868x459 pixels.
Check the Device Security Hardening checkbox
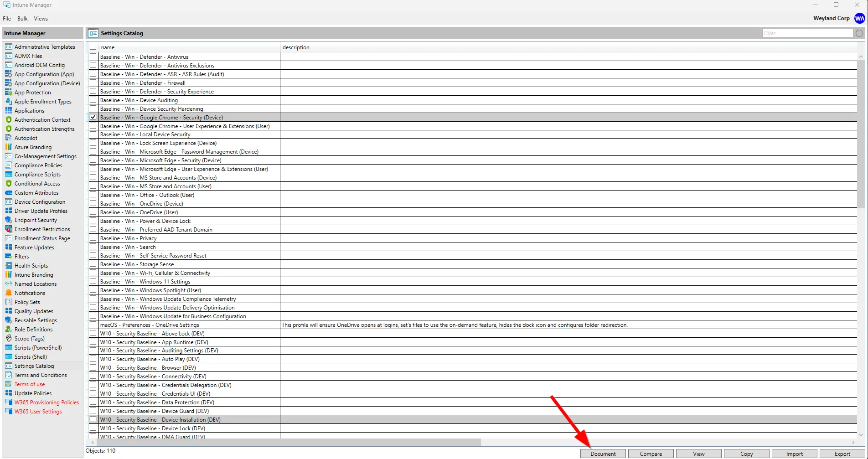93,108
